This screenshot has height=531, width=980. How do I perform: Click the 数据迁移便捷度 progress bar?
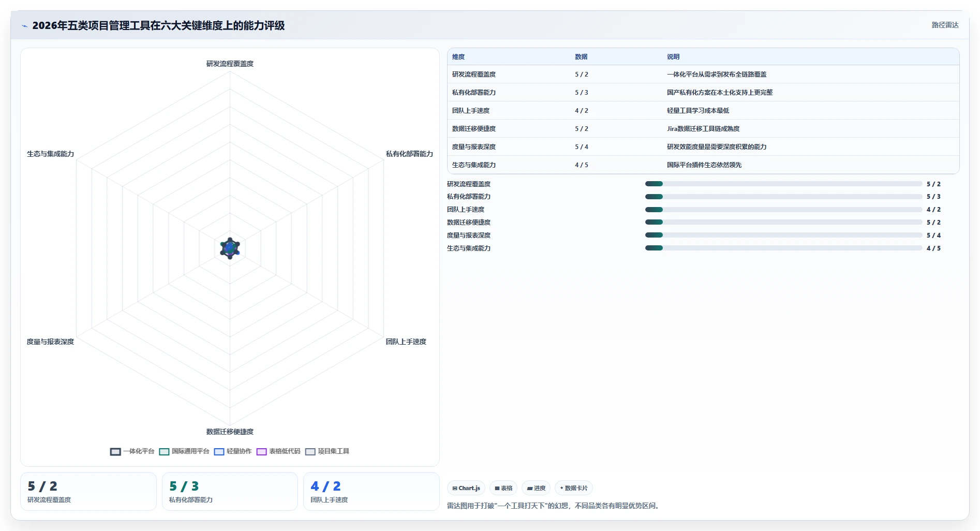click(x=783, y=223)
